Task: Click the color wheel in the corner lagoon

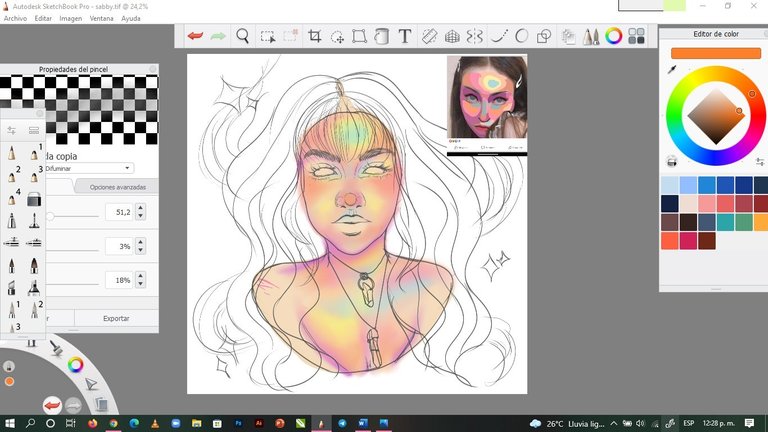Action: coord(75,365)
